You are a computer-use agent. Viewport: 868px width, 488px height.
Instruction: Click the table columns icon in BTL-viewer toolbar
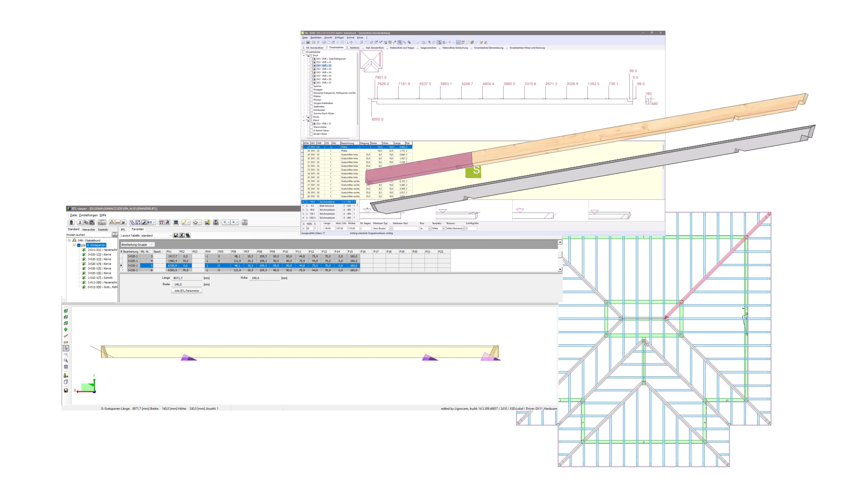tap(176, 222)
